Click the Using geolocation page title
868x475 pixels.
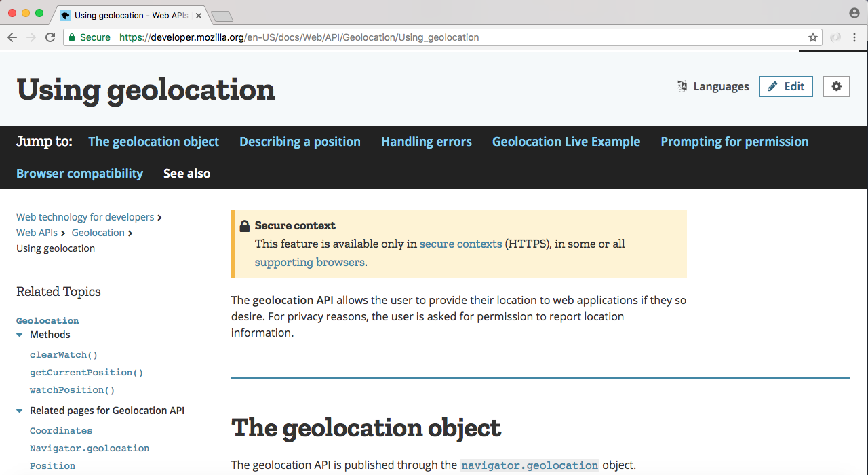[146, 90]
